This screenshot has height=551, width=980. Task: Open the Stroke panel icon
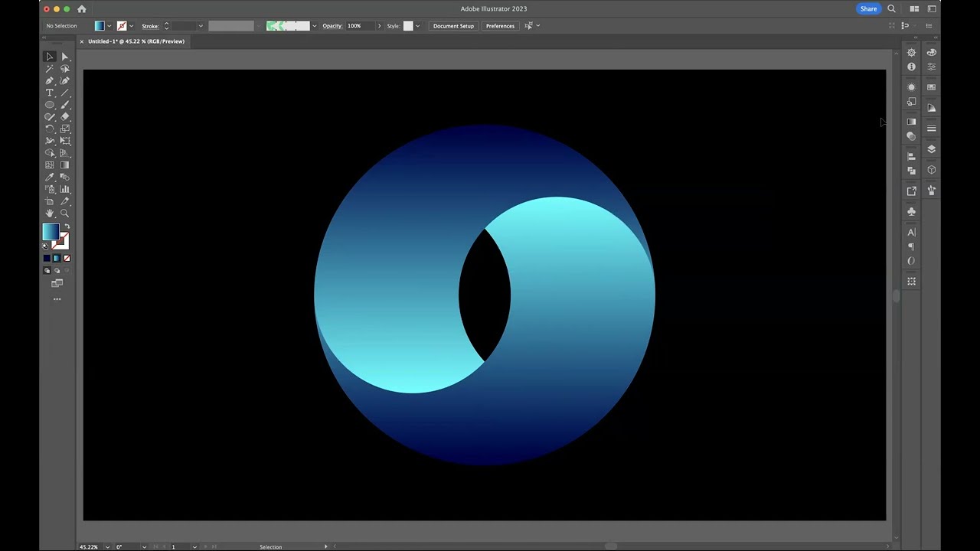click(932, 128)
